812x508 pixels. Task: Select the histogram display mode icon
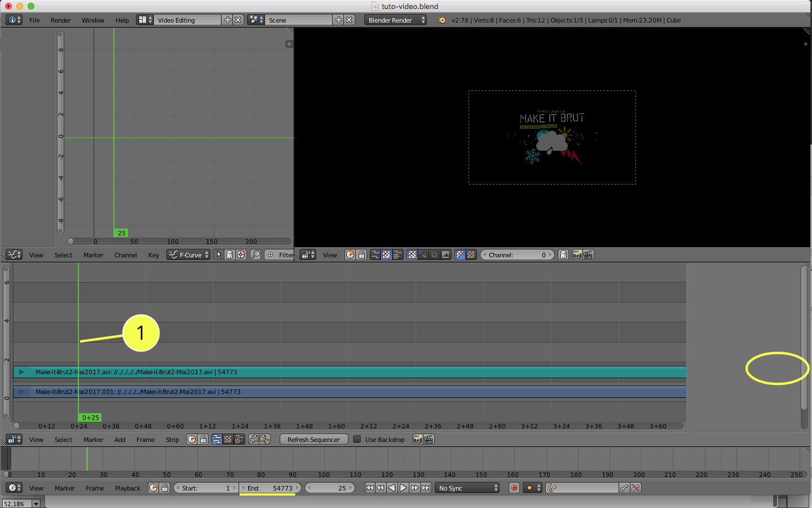[445, 255]
